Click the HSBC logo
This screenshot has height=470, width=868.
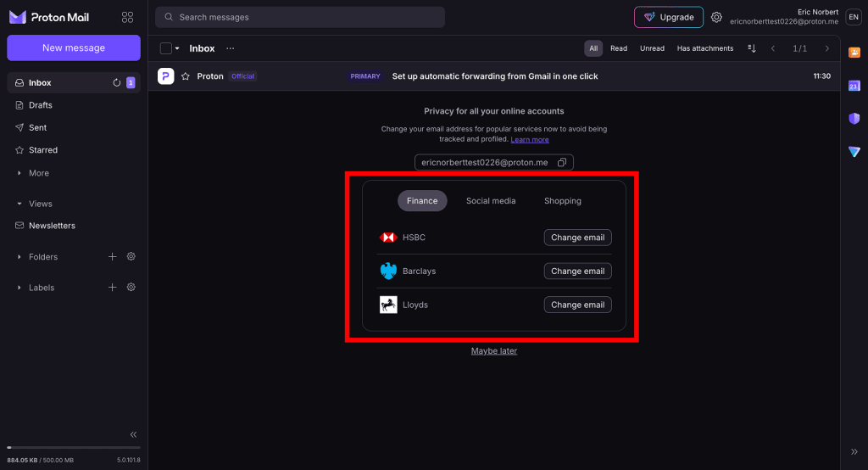pos(388,238)
